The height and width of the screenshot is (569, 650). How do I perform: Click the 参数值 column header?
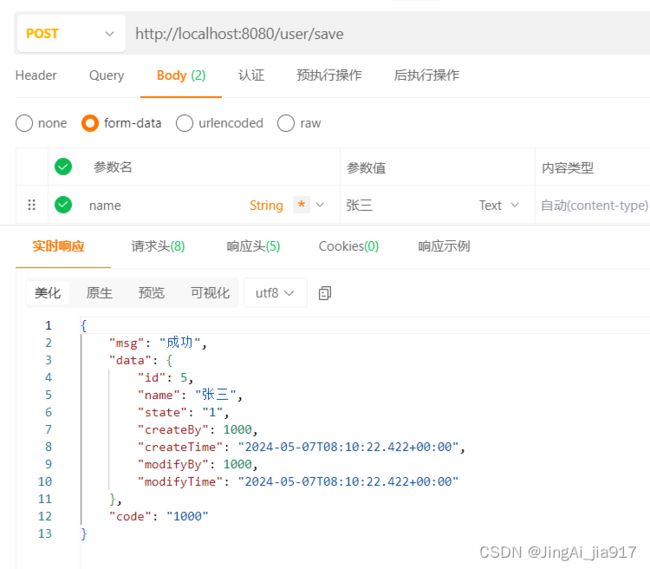(366, 168)
